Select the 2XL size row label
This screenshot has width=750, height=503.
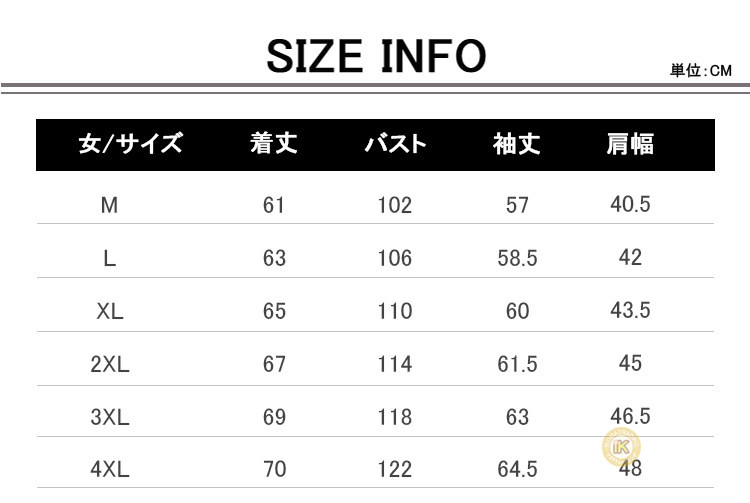110,364
